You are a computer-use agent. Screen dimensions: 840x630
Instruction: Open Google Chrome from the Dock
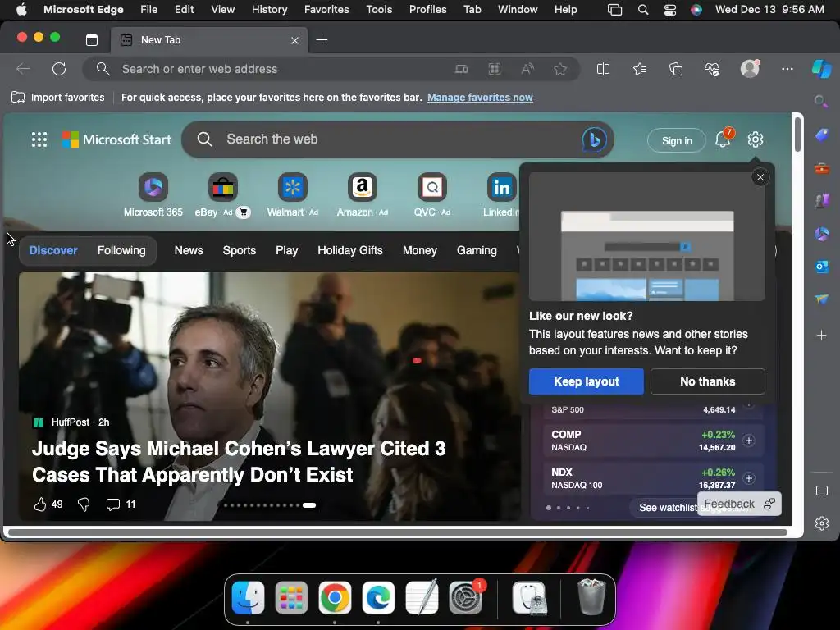pyautogui.click(x=335, y=597)
